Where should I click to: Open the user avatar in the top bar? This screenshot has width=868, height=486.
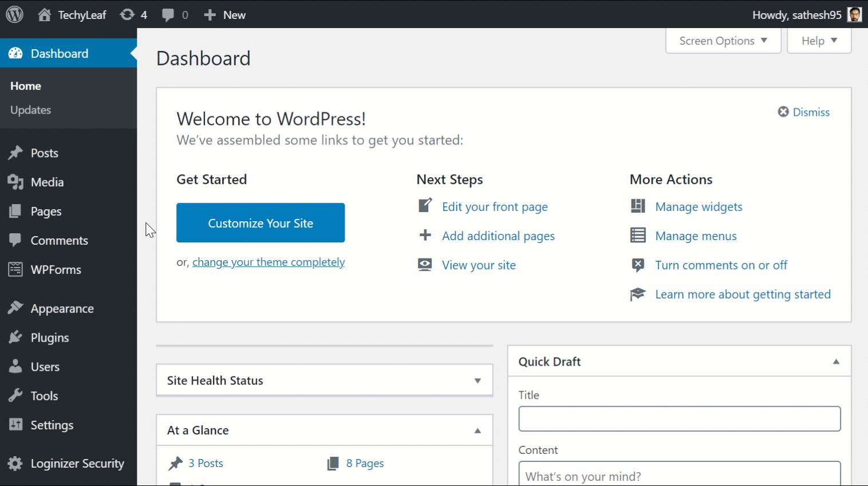click(855, 15)
